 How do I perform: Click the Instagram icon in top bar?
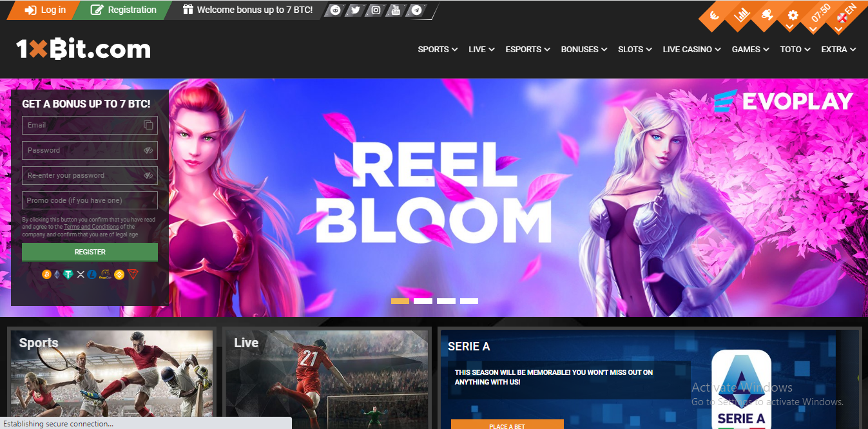click(376, 10)
